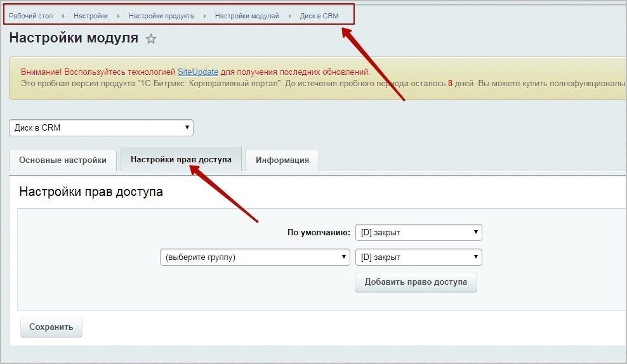
Task: Click breadcrumb arrow after Рабочий стол
Action: click(x=63, y=16)
